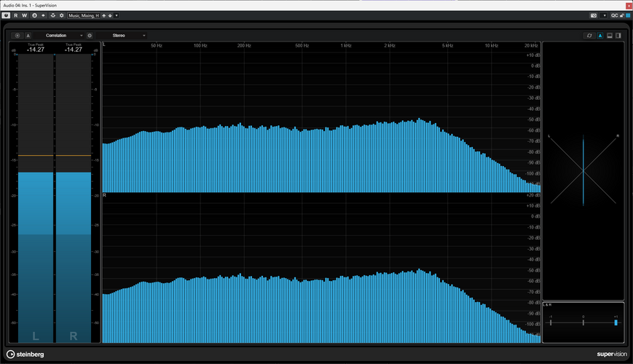Open the Stereo channel dropdown

pyautogui.click(x=121, y=36)
